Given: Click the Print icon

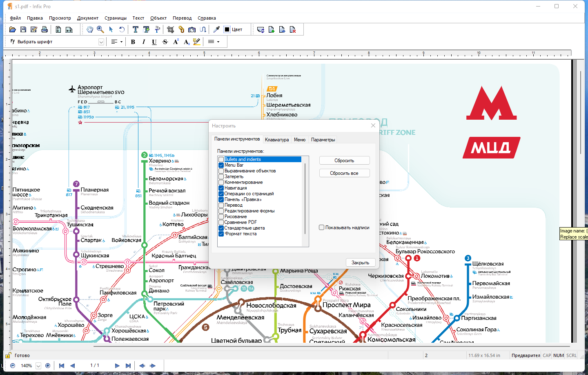Looking at the screenshot, I should click(x=45, y=29).
